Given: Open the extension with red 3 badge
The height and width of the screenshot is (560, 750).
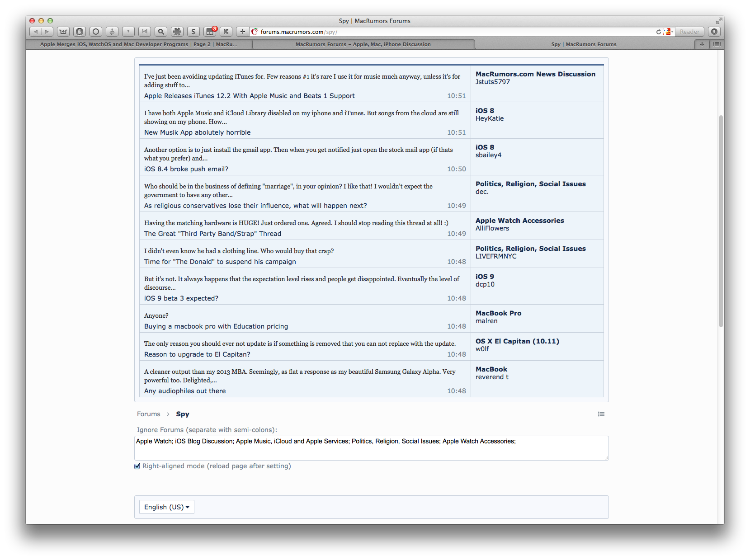Looking at the screenshot, I should click(210, 31).
